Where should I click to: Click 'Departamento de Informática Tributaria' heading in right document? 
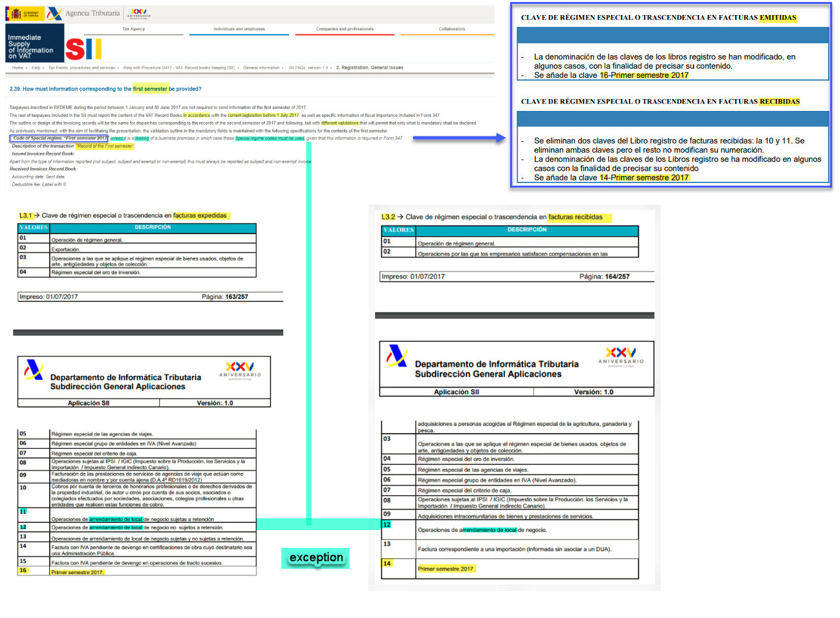click(496, 363)
